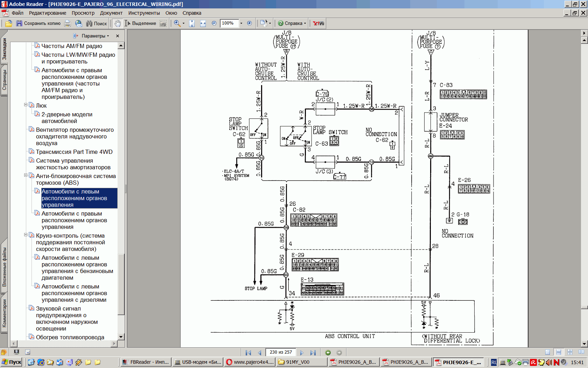588x368 pixels.
Task: Switch to the Страницы side tab
Action: (x=4, y=80)
